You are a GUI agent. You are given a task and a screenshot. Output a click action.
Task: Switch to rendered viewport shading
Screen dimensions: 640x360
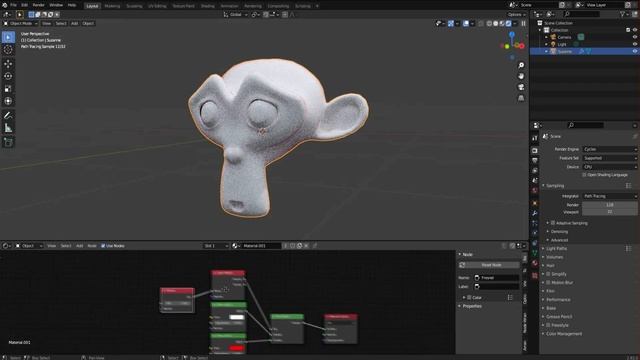coord(509,24)
